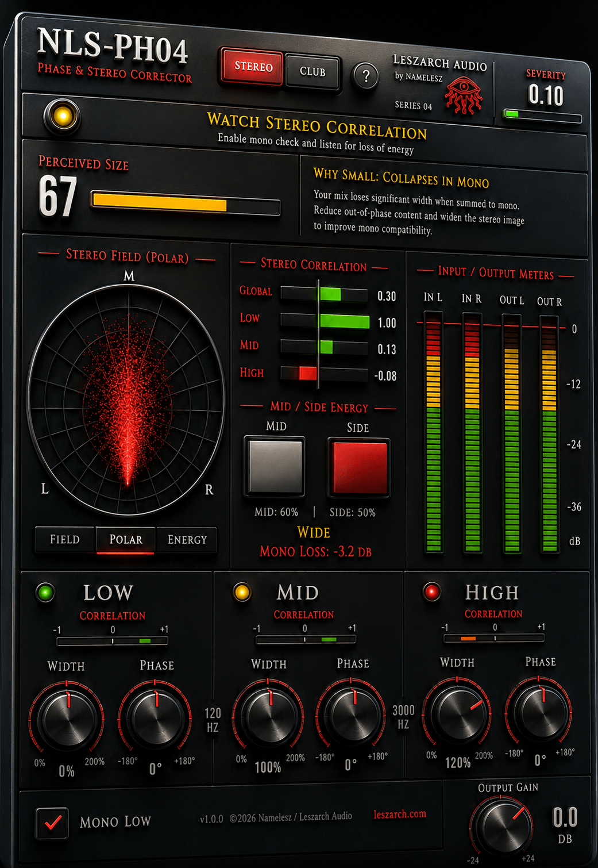Click the output gain readout 0.0 DB
Screen dimensions: 598x868
coord(565,824)
